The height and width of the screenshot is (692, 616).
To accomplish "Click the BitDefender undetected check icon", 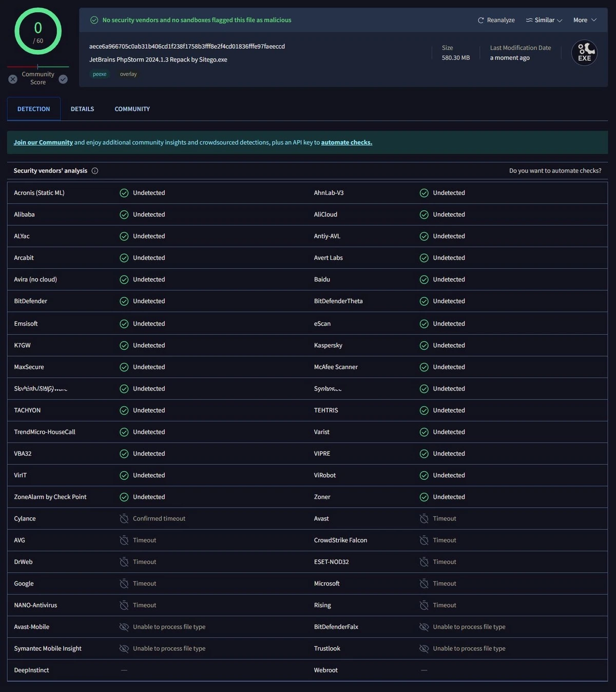I will pyautogui.click(x=124, y=302).
